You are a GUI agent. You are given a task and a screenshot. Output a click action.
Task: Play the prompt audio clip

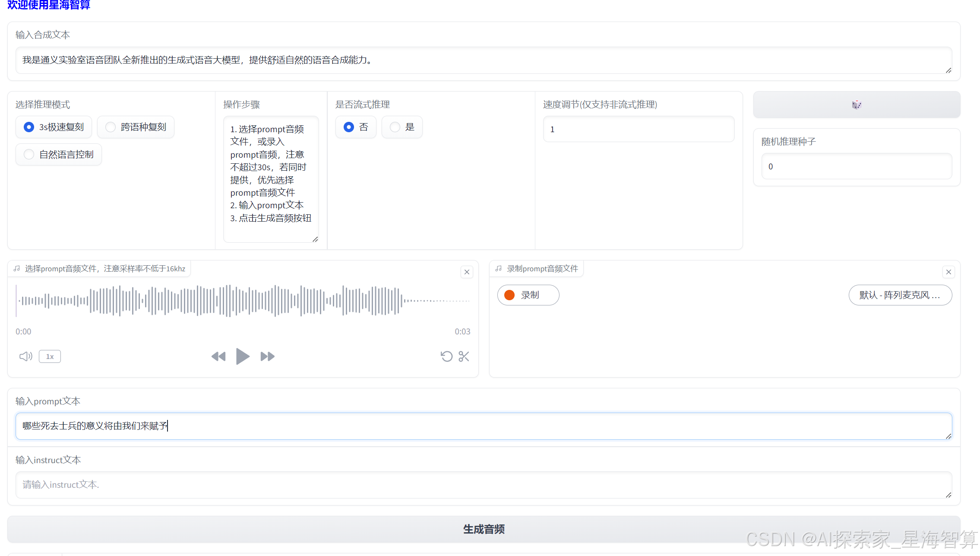[x=243, y=356]
